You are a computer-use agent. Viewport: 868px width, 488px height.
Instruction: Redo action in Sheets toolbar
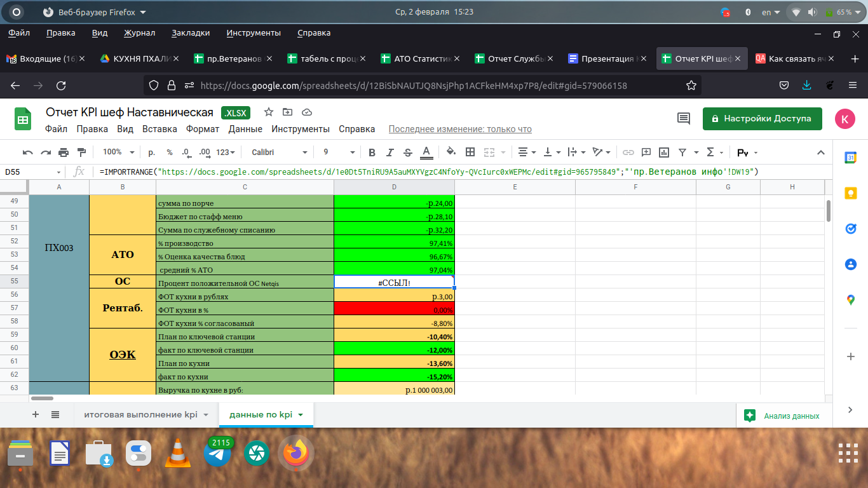(x=46, y=152)
